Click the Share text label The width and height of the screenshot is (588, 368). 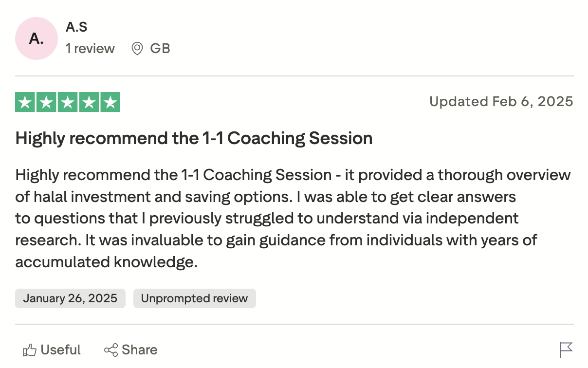click(x=140, y=350)
